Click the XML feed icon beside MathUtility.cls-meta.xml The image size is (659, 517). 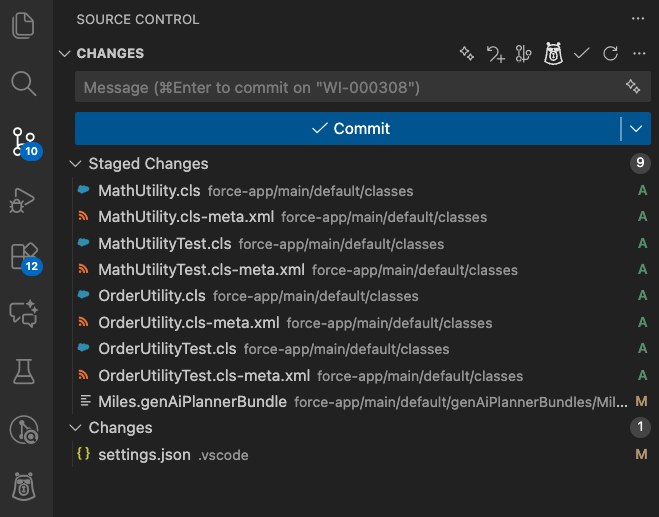pyautogui.click(x=84, y=216)
